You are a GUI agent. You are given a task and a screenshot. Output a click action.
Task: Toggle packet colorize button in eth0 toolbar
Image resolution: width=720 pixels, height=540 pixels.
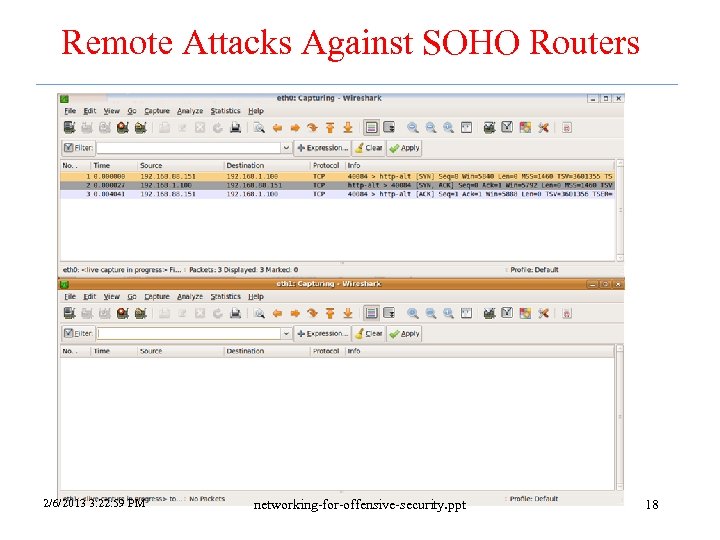tap(371, 128)
